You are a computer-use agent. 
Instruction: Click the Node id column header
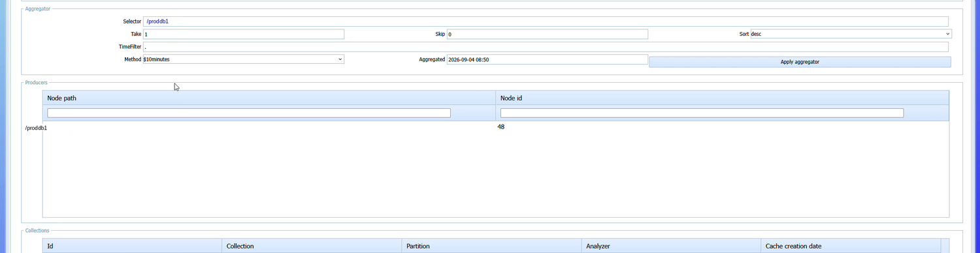point(723,98)
